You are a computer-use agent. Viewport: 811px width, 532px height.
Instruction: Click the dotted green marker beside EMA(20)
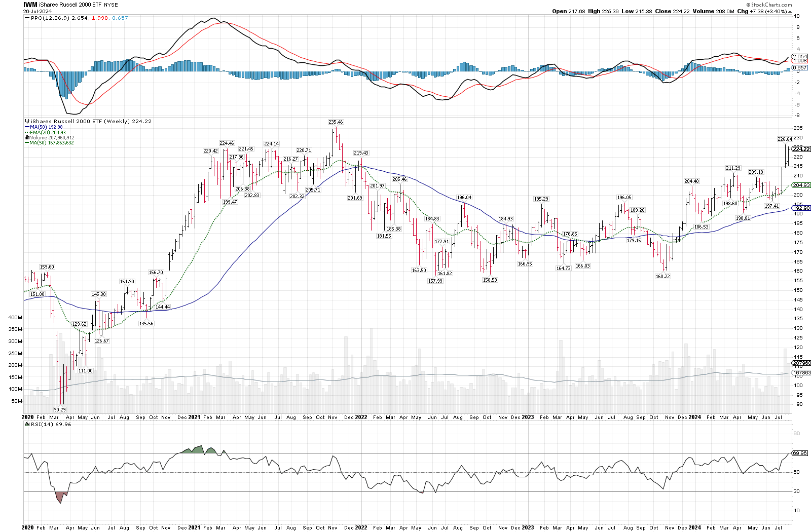coord(27,132)
